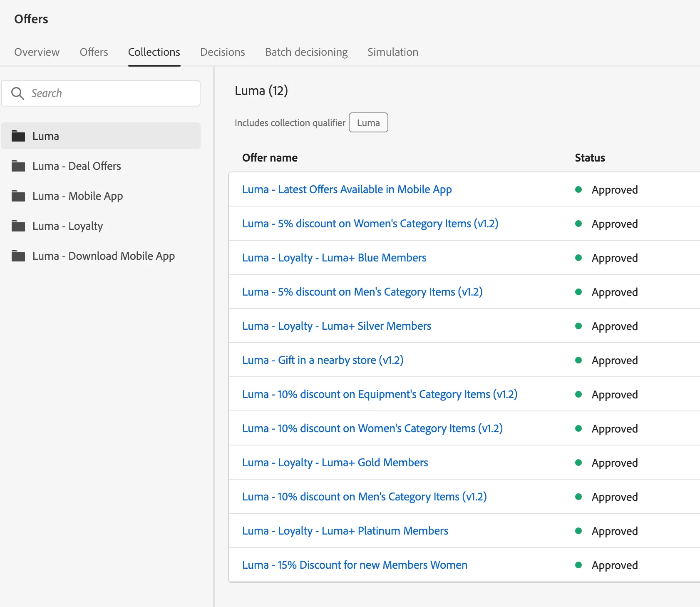Open 10% discount on Women's Category Items
Image resolution: width=700 pixels, height=607 pixels.
pos(372,428)
